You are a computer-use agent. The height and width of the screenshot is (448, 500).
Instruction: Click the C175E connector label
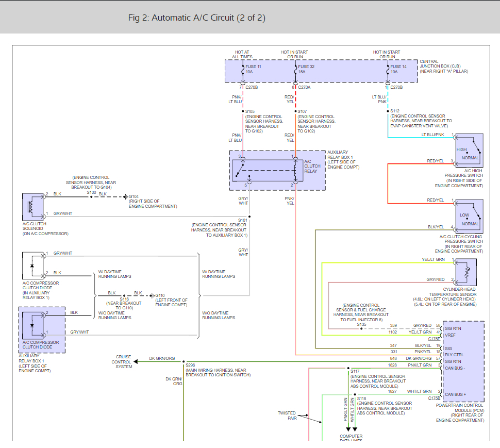(433, 339)
